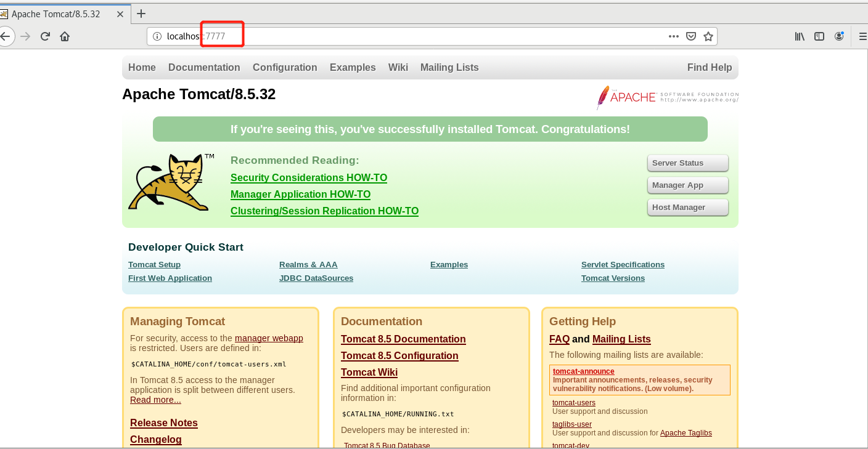
Task: Bookmark this page with the star icon
Action: click(708, 36)
